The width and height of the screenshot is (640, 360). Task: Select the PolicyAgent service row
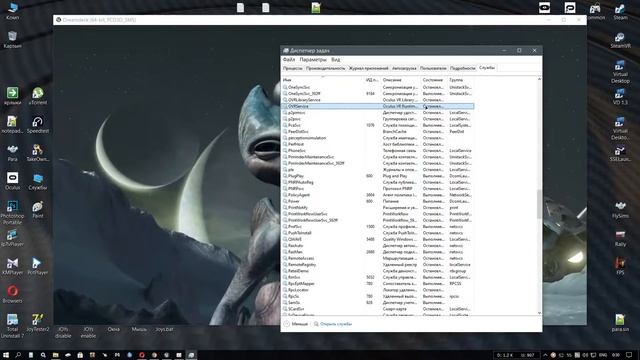(x=378, y=195)
